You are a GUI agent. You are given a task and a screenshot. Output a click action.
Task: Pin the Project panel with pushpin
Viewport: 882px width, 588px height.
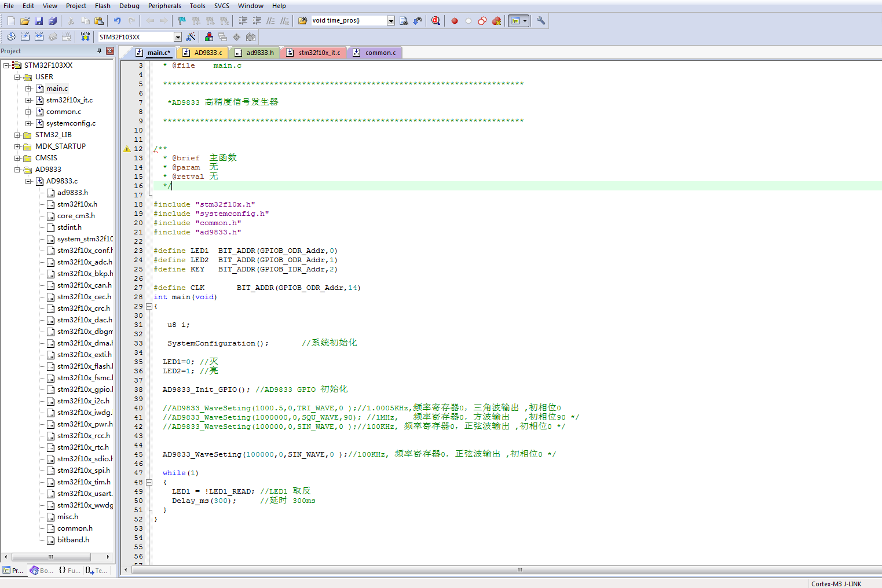pos(99,51)
